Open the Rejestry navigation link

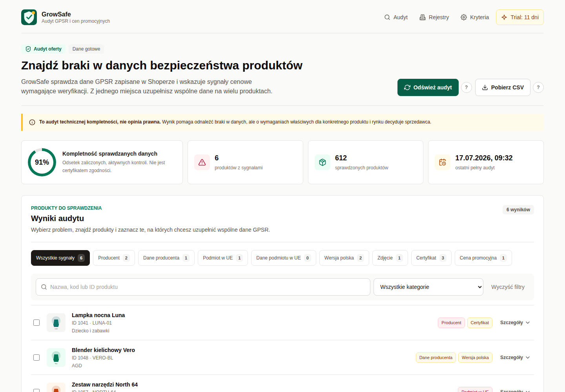(x=434, y=17)
